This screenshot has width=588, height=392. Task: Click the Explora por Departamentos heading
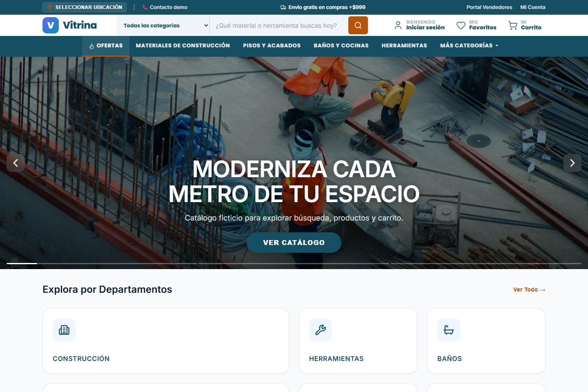(107, 290)
